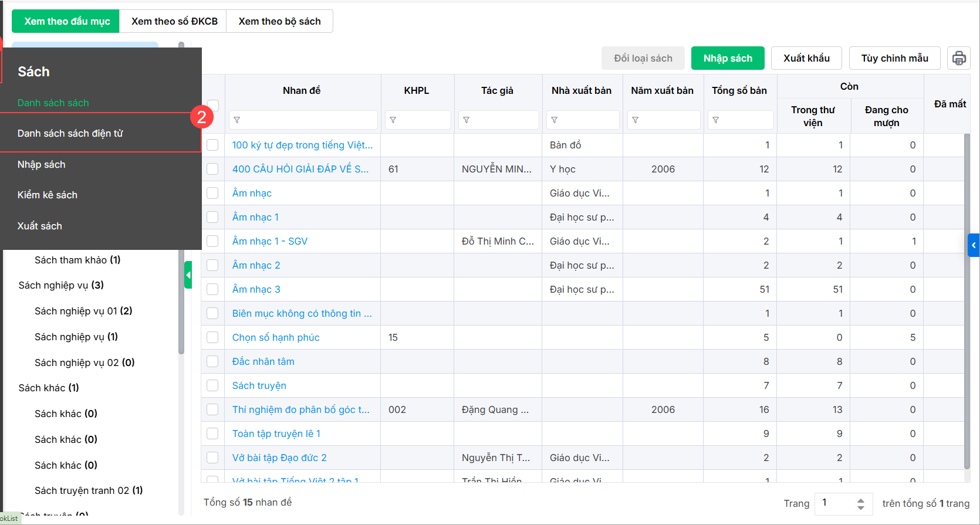980x525 pixels.
Task: Tick the checkbox next to Đắc nhân tâm
Action: (x=212, y=361)
